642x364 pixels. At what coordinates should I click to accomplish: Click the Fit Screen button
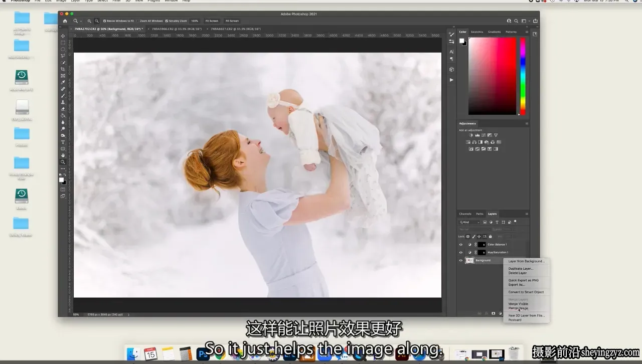pyautogui.click(x=212, y=21)
